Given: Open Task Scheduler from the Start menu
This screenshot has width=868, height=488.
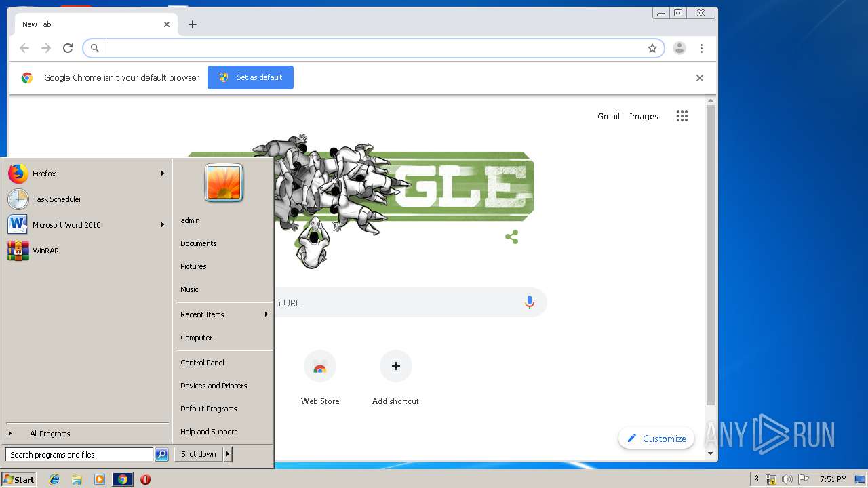Looking at the screenshot, I should click(x=85, y=199).
